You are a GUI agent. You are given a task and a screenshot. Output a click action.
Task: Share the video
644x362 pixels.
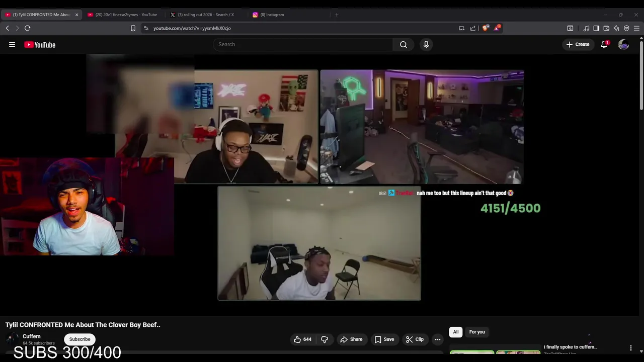pos(351,339)
